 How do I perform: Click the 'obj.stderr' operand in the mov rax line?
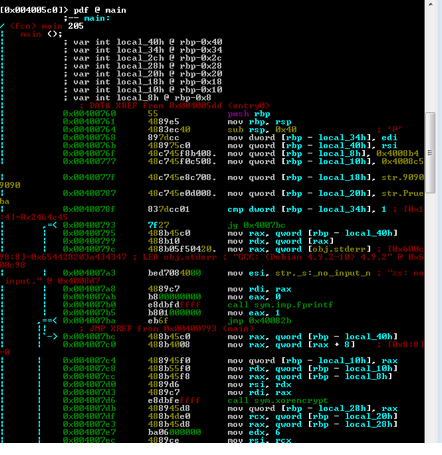(x=340, y=249)
